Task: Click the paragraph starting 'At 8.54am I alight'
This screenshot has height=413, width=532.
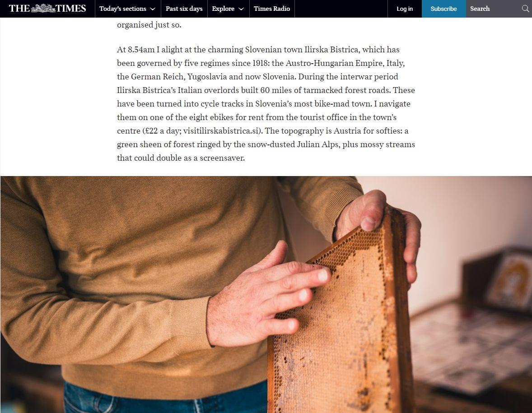Action: 266,104
